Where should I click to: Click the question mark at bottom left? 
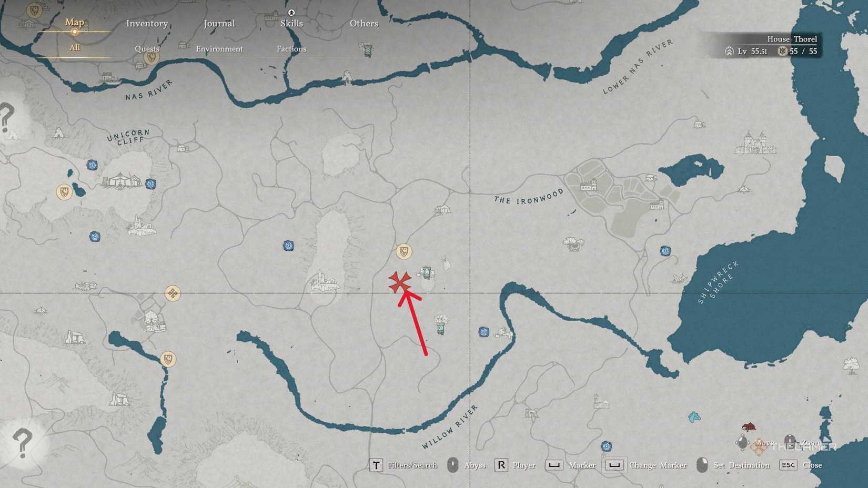point(22,443)
